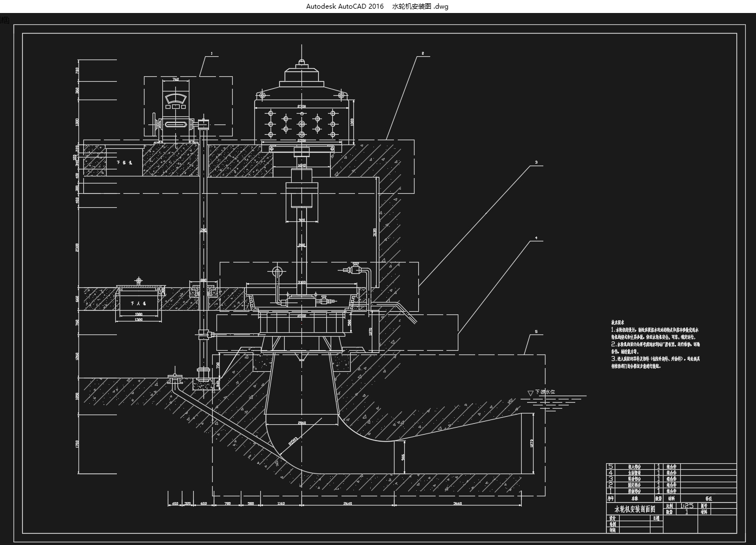756x545 pixels.
Task: Select the scale value 1:25 cell
Action: point(687,505)
